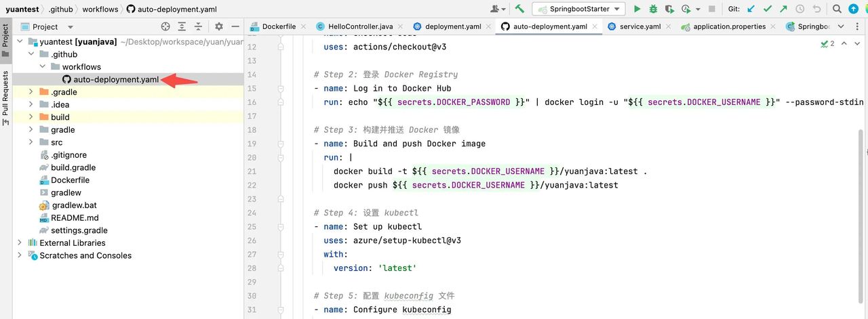The image size is (868, 319).
Task: Expand Scratches and Consoles node
Action: pyautogui.click(x=20, y=255)
